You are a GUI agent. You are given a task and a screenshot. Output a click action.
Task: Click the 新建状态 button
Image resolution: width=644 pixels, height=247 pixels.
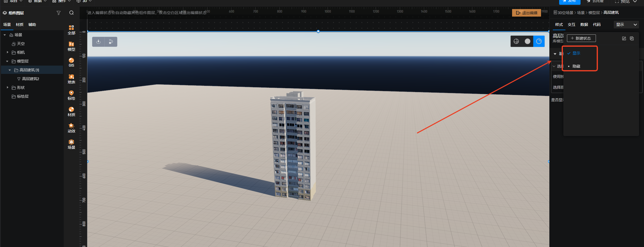coord(581,38)
